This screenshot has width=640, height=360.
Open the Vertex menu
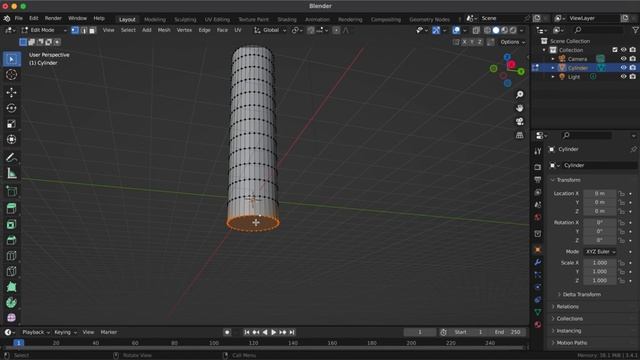[184, 30]
